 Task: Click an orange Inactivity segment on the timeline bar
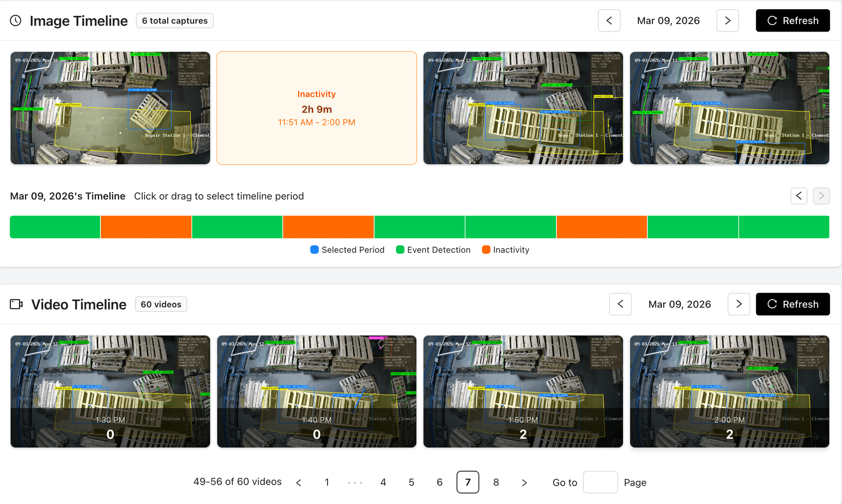[146, 227]
